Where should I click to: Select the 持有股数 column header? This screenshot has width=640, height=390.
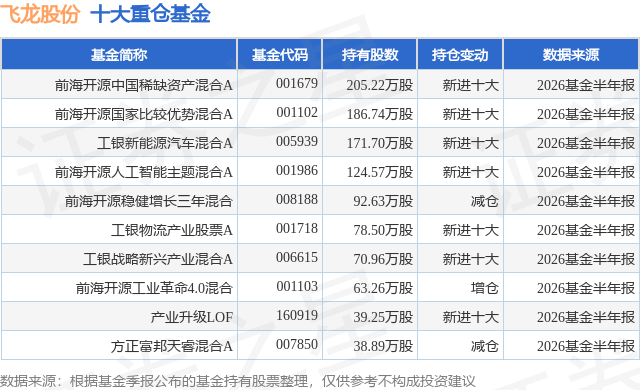370,55
